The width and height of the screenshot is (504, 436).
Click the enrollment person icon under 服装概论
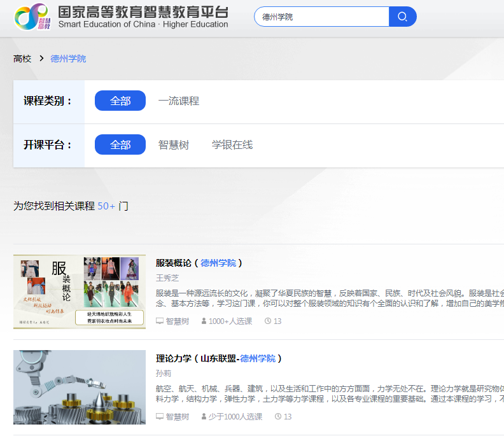pyautogui.click(x=204, y=321)
